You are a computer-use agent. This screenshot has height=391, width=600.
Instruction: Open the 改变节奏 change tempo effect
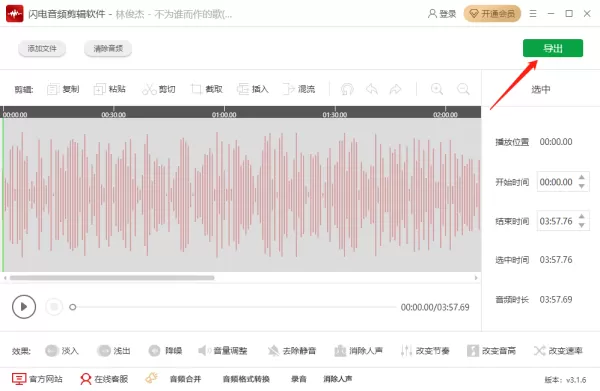425,350
